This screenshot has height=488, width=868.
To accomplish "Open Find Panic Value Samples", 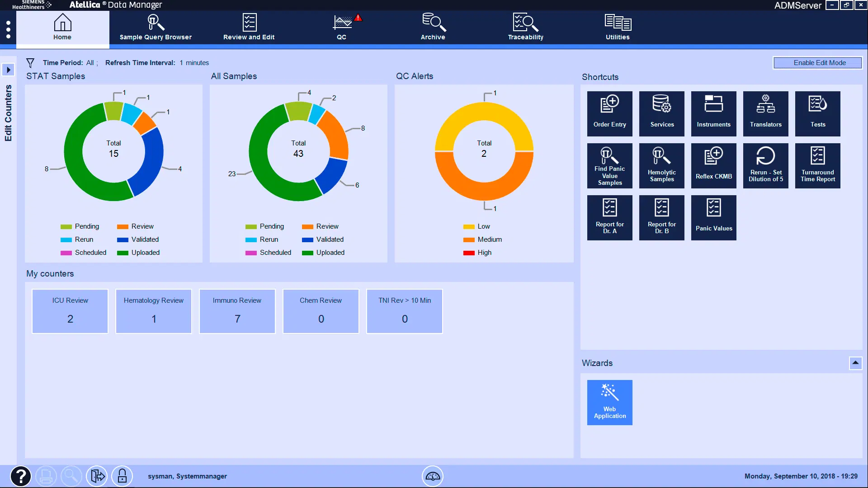I will coord(609,165).
